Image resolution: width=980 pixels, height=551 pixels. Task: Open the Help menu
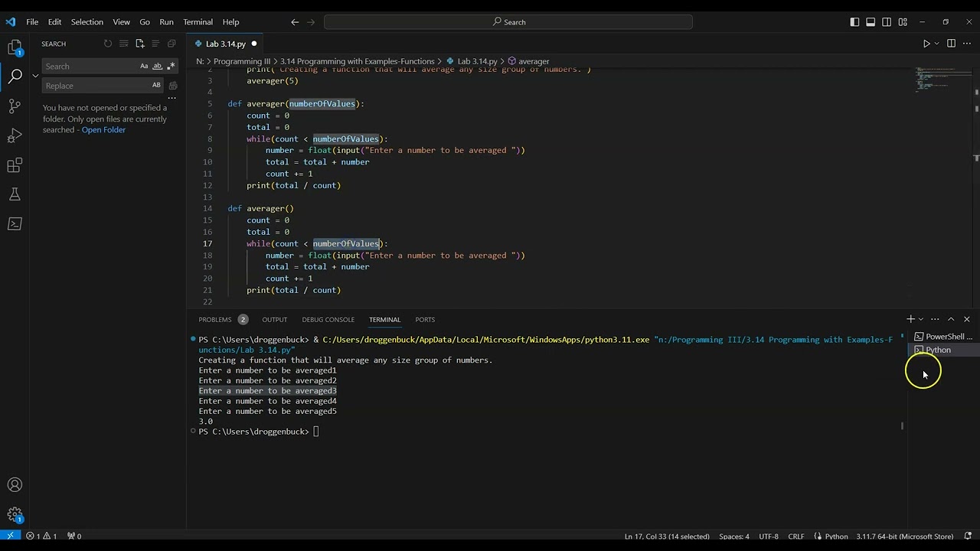tap(230, 22)
